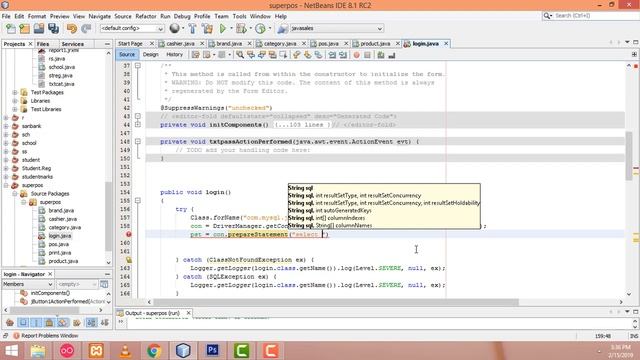Toggle Show Non-Public Members filter in Navigator

click(x=49, y=322)
